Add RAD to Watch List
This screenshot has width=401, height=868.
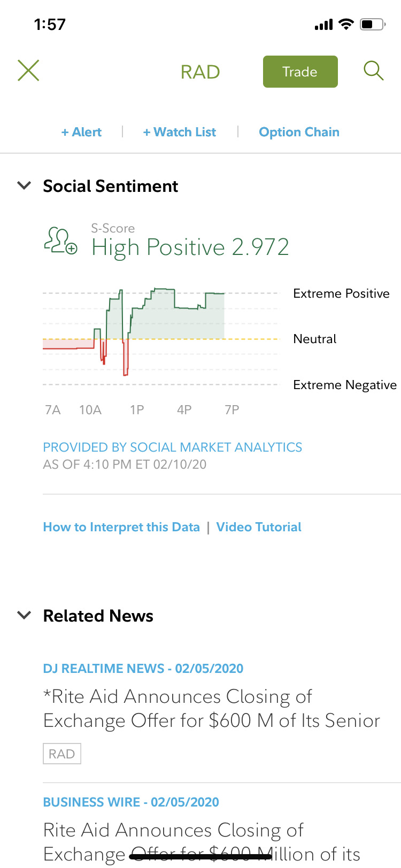pos(180,132)
